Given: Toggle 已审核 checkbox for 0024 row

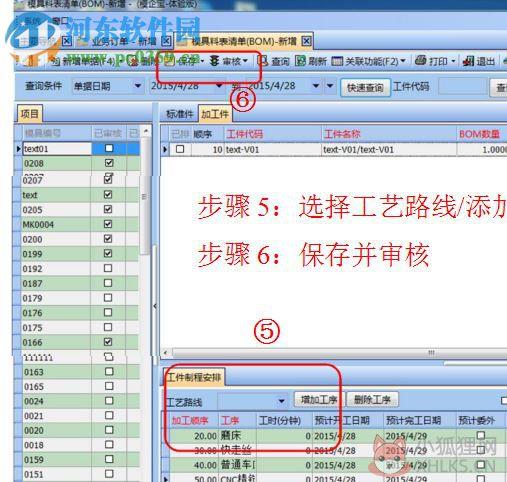Looking at the screenshot, I should (109, 400).
